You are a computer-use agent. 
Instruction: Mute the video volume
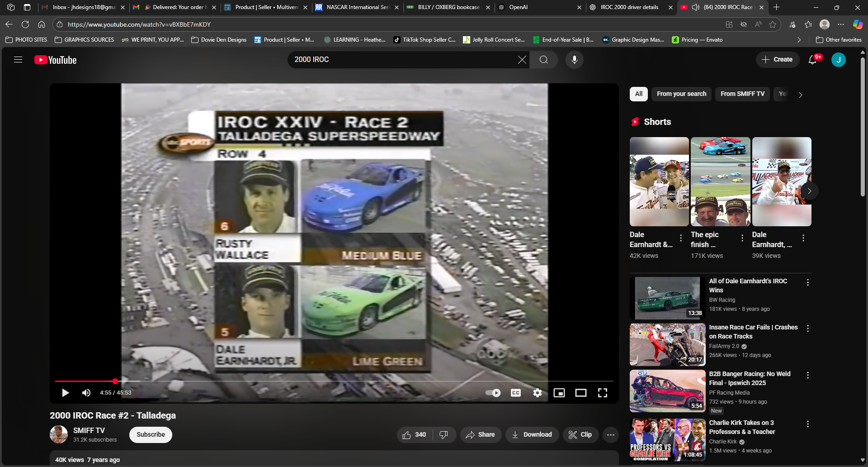click(x=86, y=393)
